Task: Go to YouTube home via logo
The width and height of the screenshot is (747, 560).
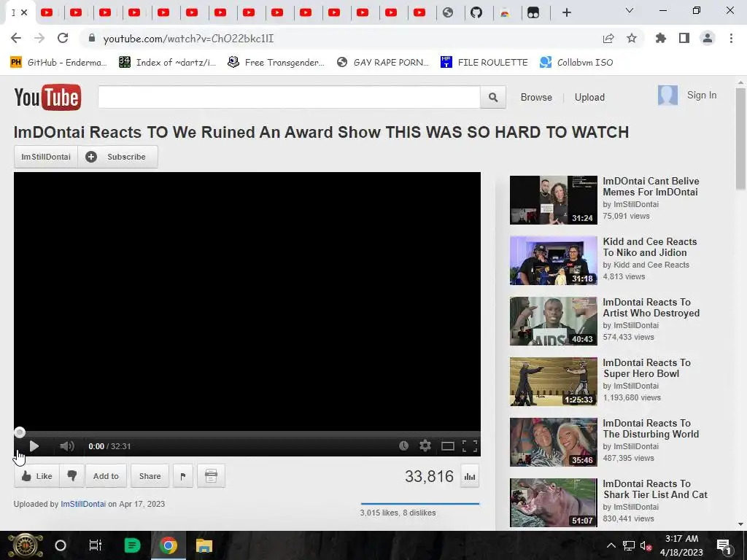Action: 47,97
